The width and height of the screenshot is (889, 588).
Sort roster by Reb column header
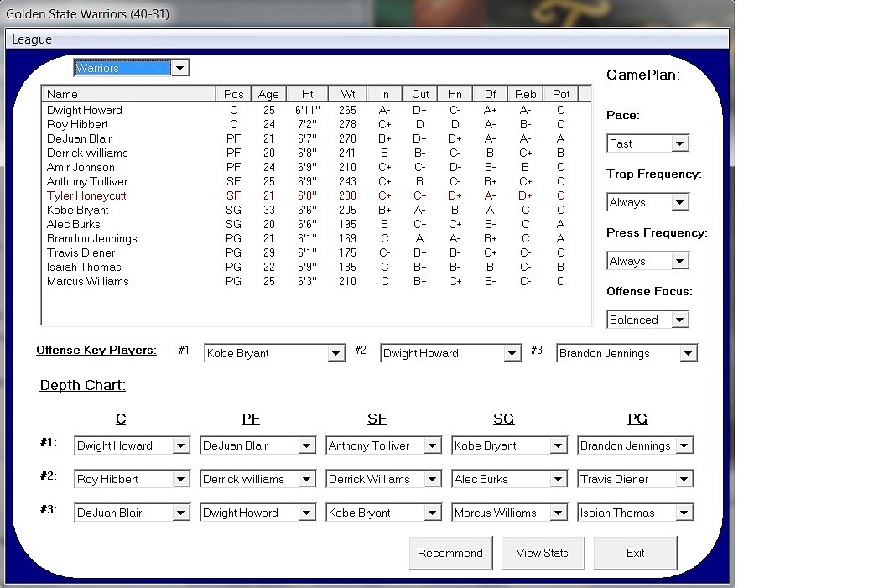526,94
